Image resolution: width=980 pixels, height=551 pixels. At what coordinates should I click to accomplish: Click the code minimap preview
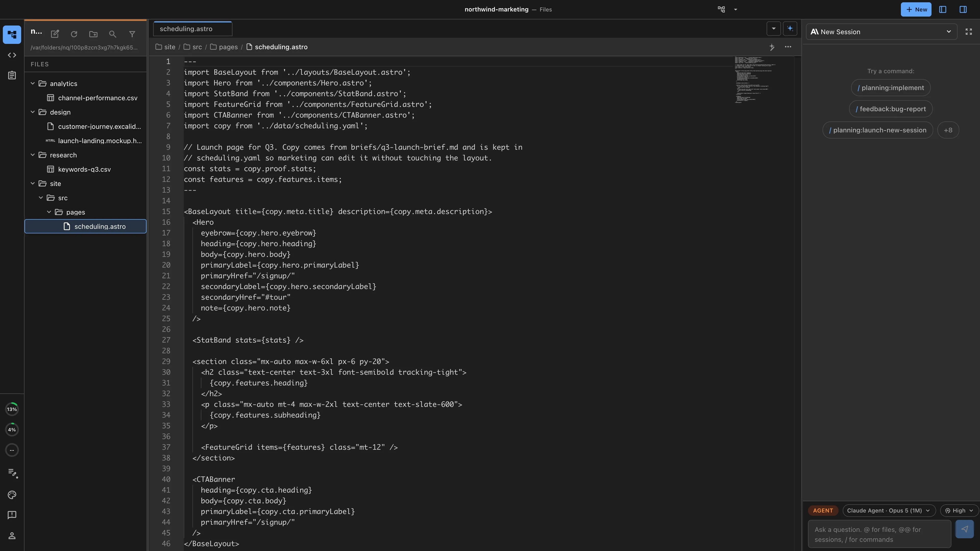pos(755,80)
